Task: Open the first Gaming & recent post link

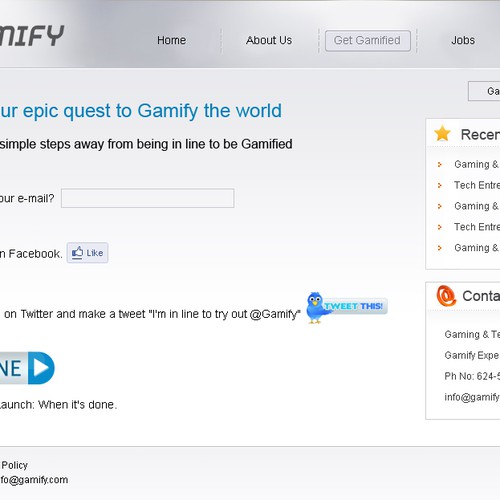Action: pos(477,164)
